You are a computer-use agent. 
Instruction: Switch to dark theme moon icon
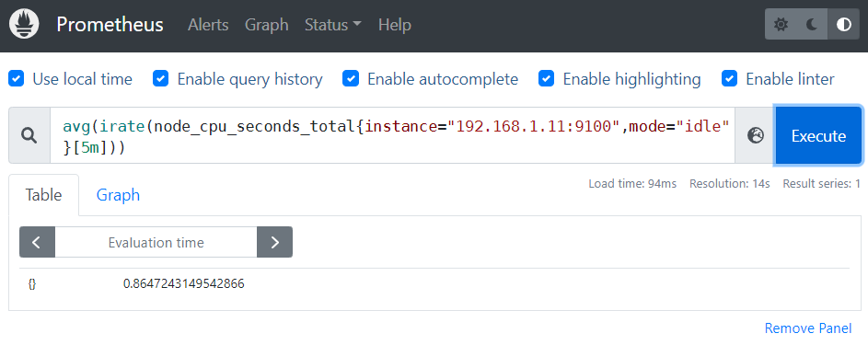click(x=812, y=25)
